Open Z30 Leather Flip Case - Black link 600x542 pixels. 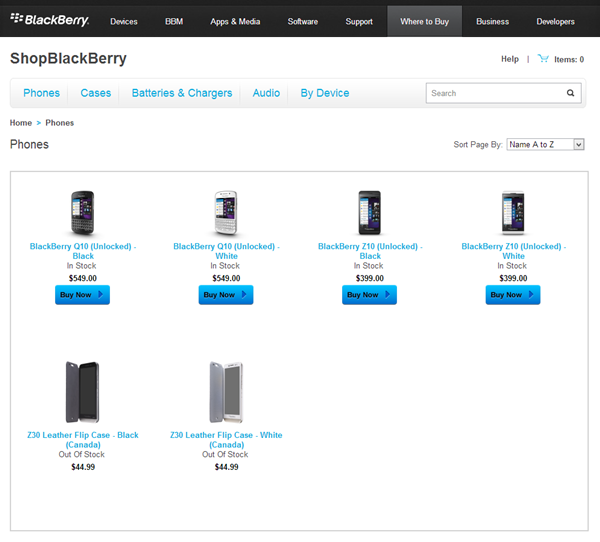pos(83,440)
